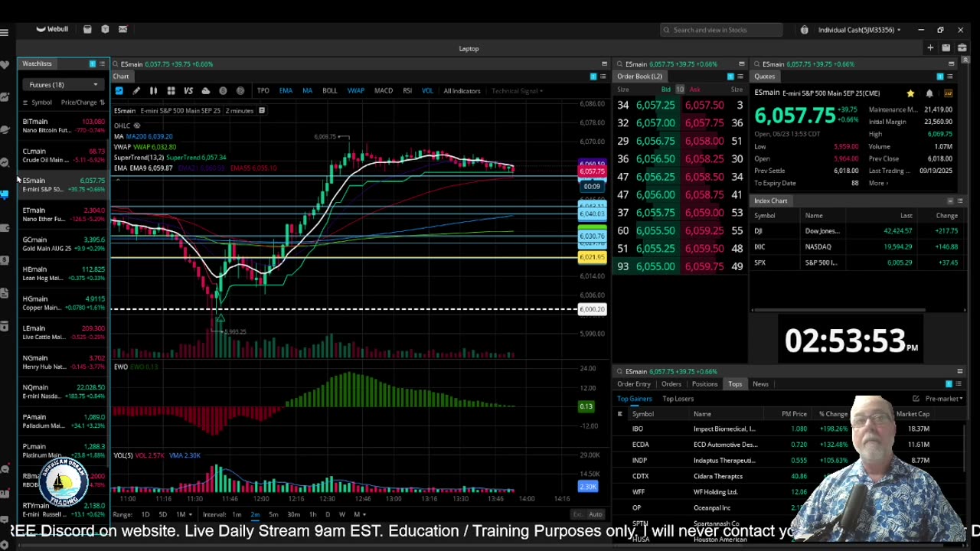
Task: Toggle the VOL indicator
Action: 427,91
